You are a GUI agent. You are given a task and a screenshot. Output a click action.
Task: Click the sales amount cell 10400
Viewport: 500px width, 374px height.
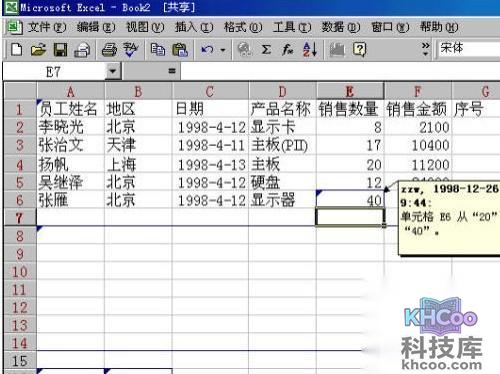point(418,145)
